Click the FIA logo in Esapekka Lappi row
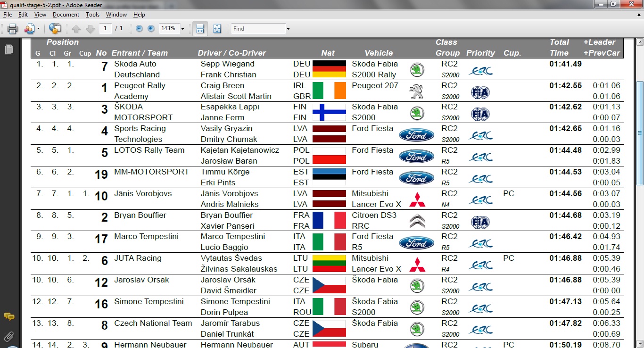This screenshot has height=348, width=644. 480,114
